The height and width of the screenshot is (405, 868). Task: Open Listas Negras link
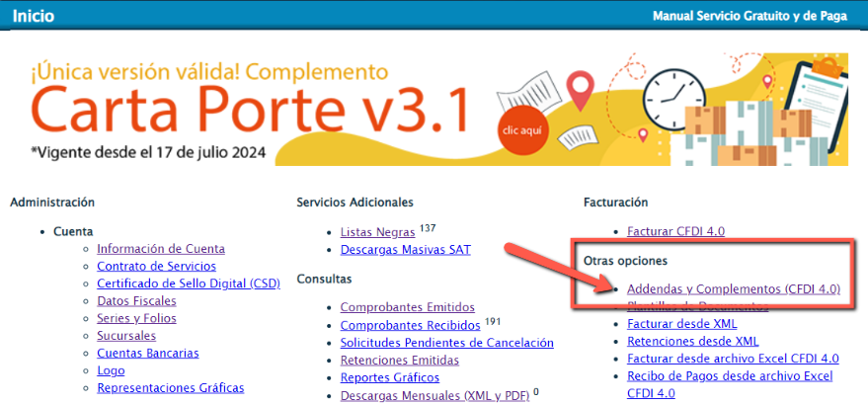click(x=377, y=232)
